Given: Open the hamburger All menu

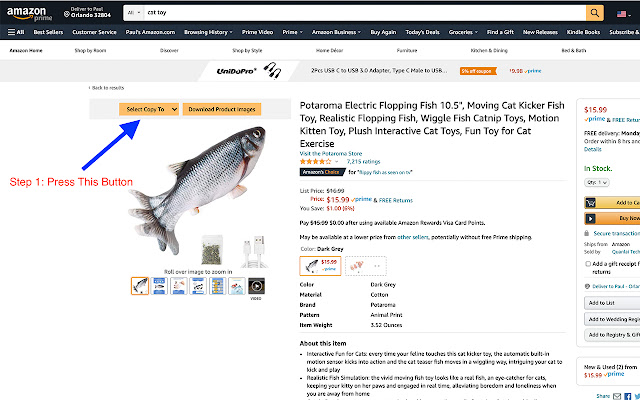Looking at the screenshot, I should 16,32.
